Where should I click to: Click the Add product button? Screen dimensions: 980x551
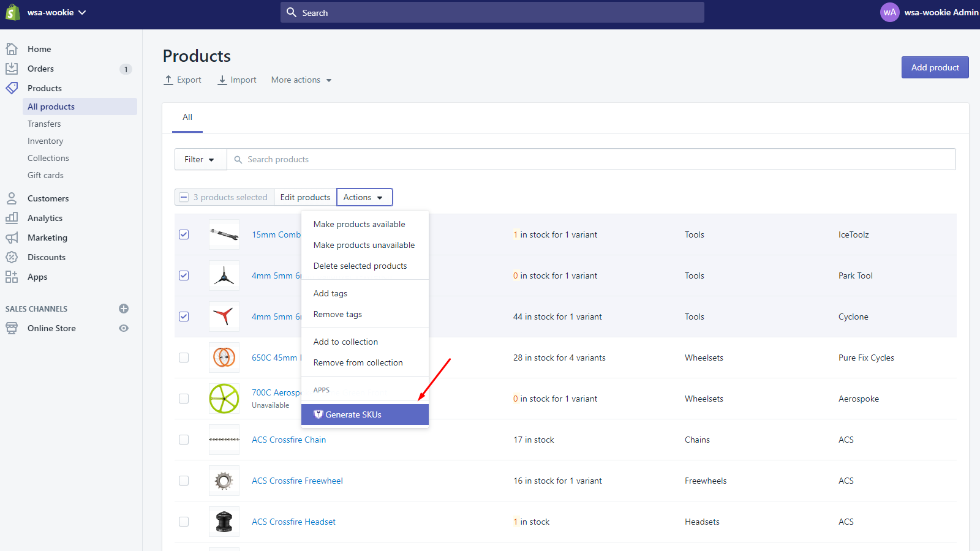935,67
